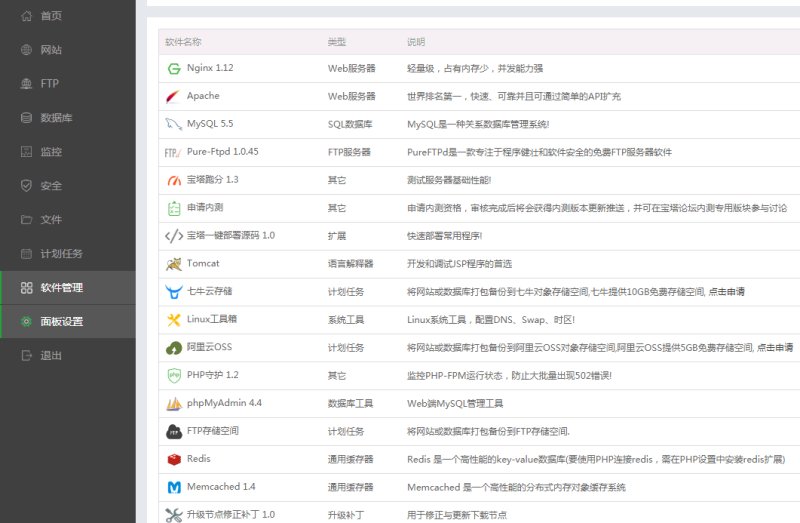Click the FTP存储空间 black cloud icon
Image resolution: width=800 pixels, height=523 pixels.
[x=174, y=432]
